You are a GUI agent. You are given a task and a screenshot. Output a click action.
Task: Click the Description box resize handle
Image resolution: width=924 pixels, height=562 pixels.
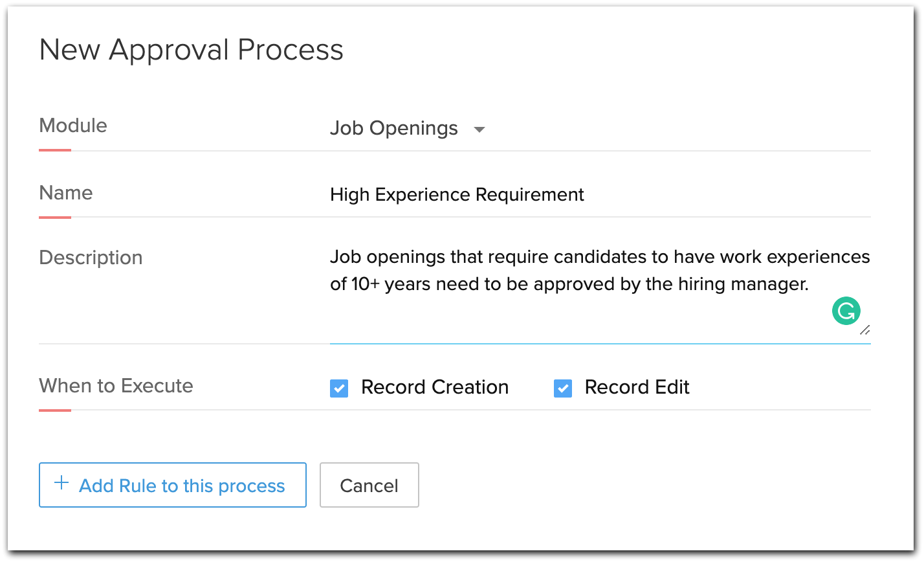pyautogui.click(x=864, y=330)
